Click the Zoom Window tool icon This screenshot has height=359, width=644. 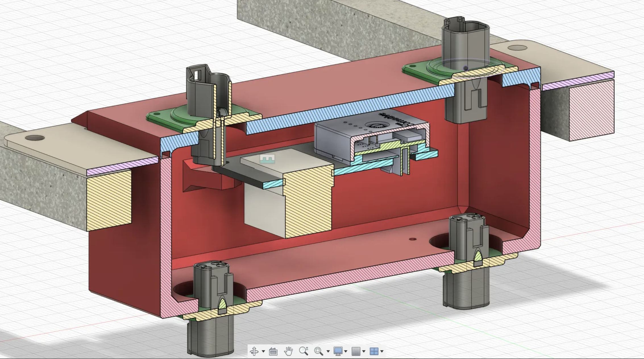pyautogui.click(x=319, y=351)
